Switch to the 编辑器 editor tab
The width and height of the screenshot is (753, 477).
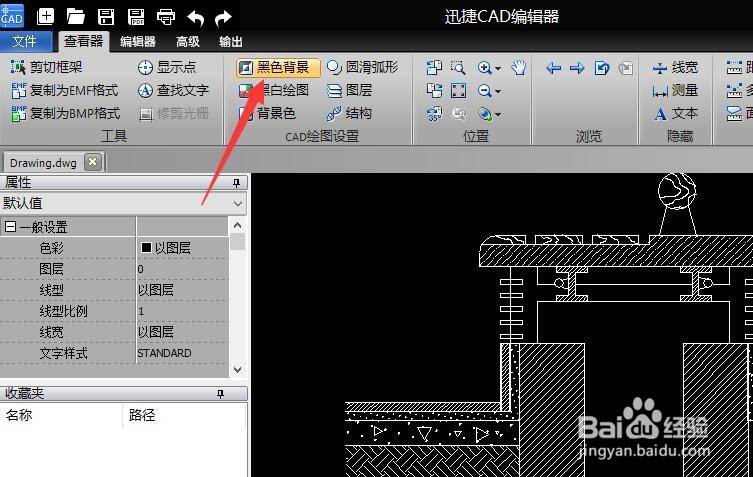[x=138, y=41]
